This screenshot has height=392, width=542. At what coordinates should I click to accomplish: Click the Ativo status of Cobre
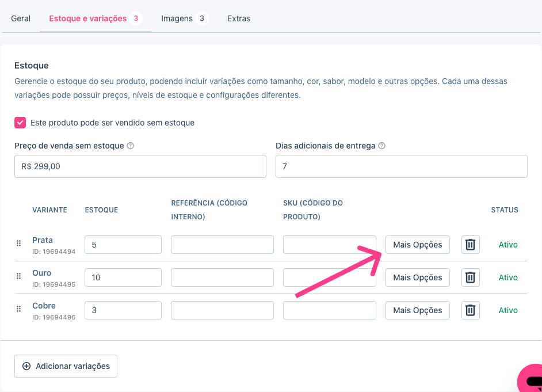coord(508,310)
